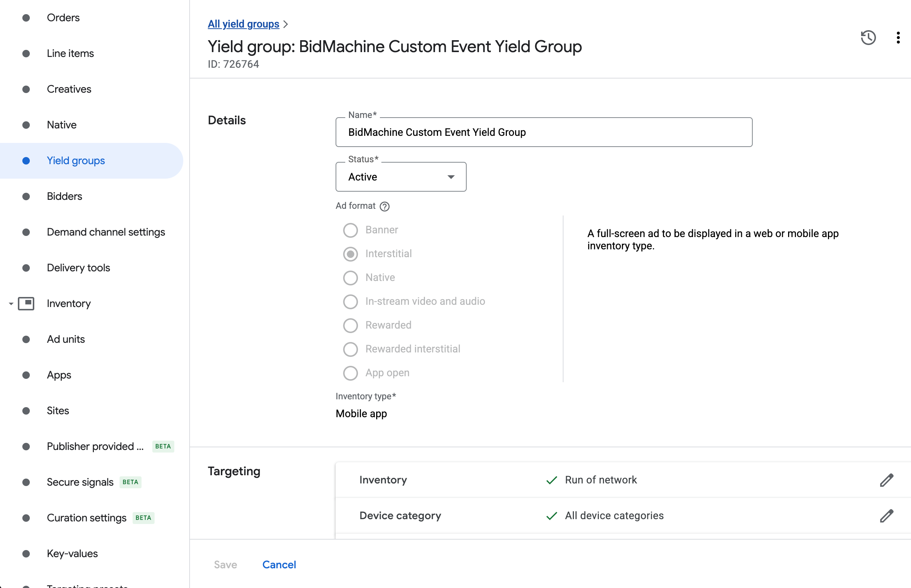Choose the App open radio option

point(350,373)
